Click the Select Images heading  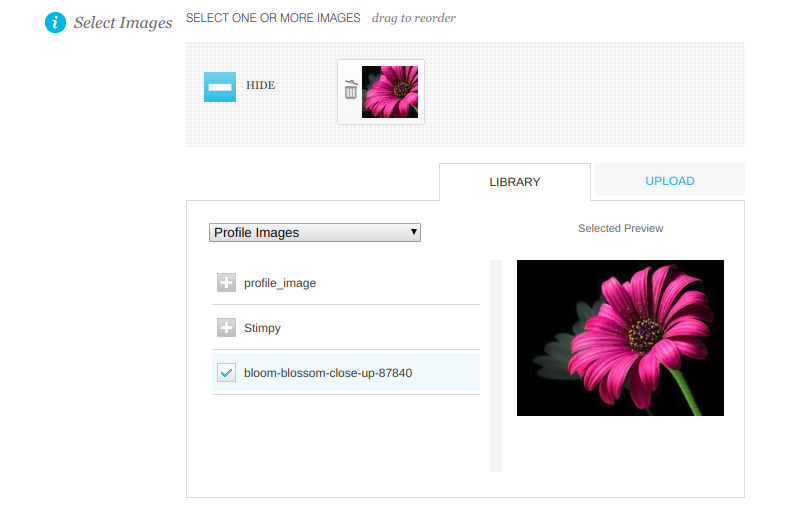click(123, 23)
